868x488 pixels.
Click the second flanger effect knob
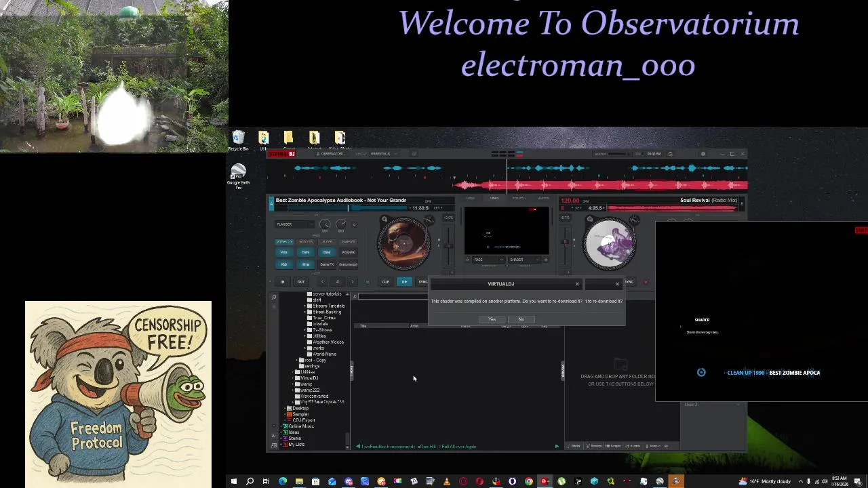click(341, 224)
